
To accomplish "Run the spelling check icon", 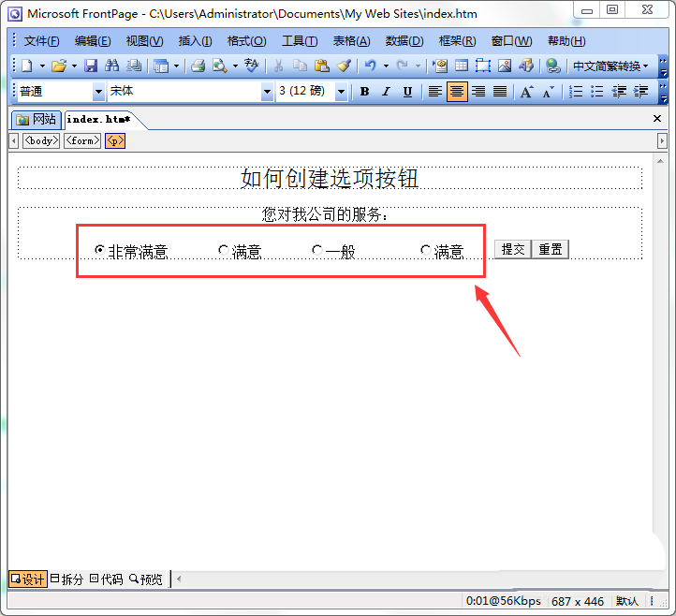I will click(251, 66).
